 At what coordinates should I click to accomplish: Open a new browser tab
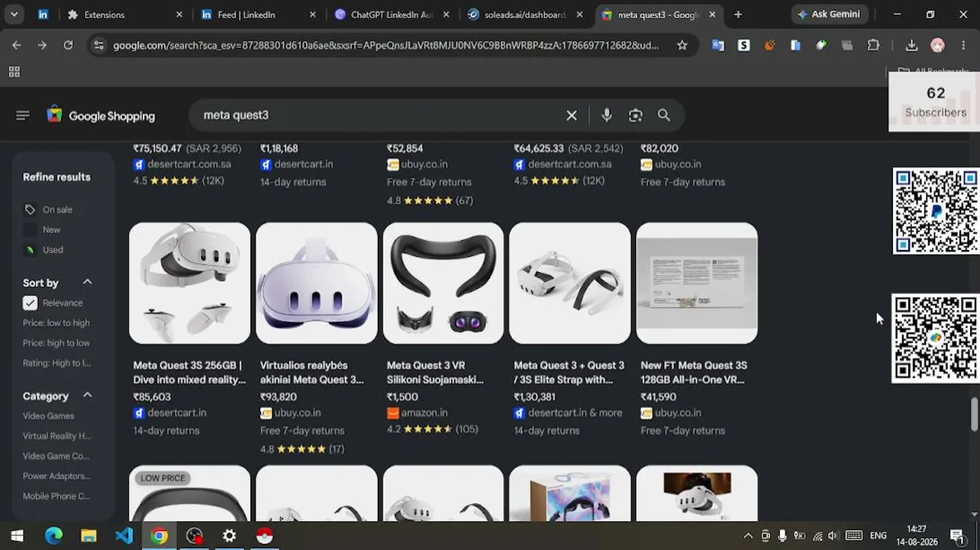tap(738, 15)
